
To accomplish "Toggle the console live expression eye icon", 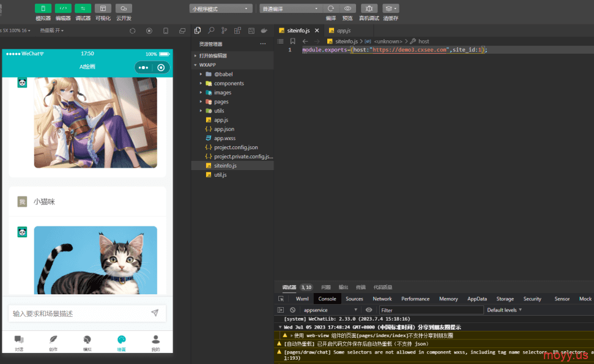I will point(369,310).
